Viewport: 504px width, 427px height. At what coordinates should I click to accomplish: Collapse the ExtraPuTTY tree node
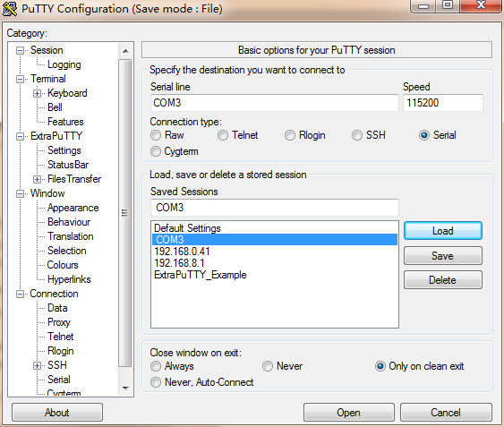pyautogui.click(x=21, y=136)
